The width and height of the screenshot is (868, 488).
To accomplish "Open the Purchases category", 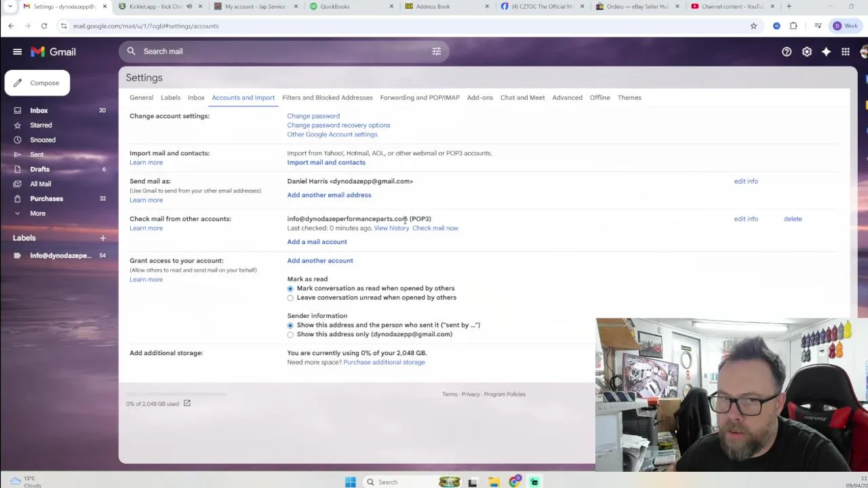I will point(46,199).
